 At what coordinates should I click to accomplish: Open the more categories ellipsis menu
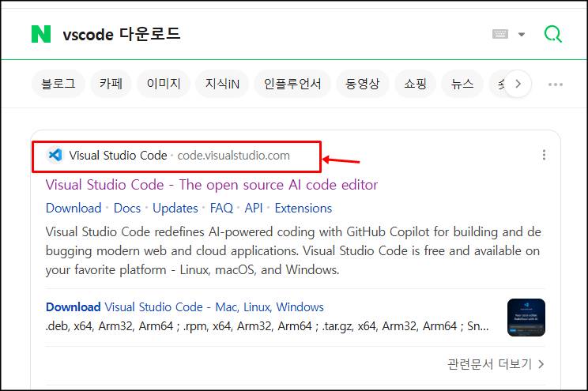[555, 85]
